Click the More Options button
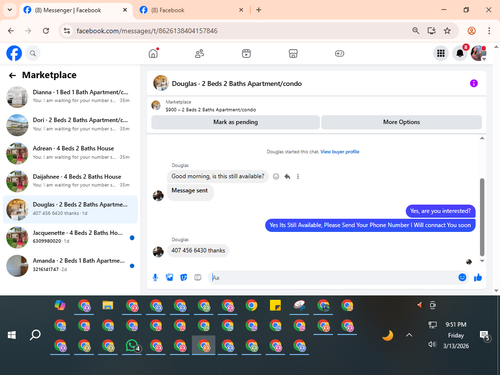 (401, 122)
